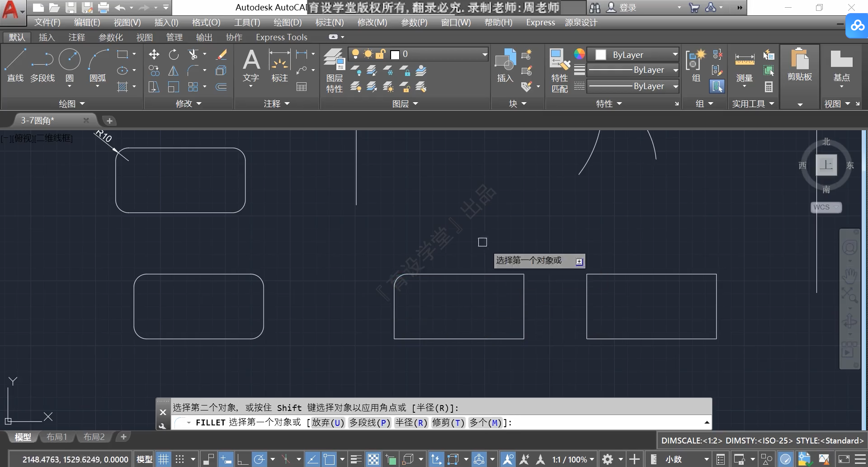Viewport: 868px width, 467px height.
Task: Open the 文件(F) menu
Action: 47,22
